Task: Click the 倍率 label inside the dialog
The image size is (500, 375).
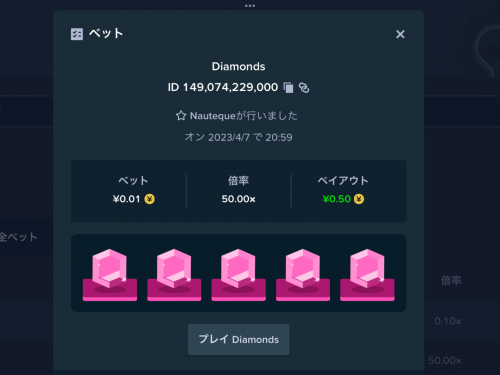Action: (x=238, y=180)
